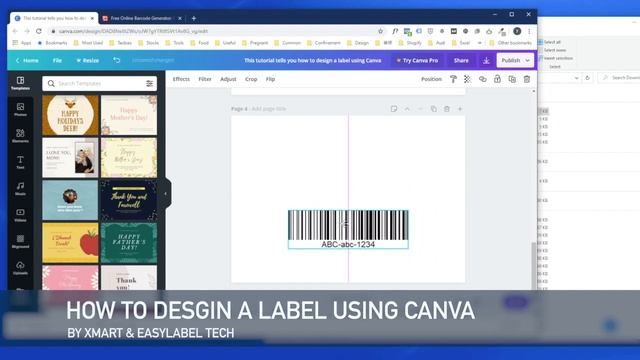Open the Videos sidebar panel
The image size is (640, 360).
20,215
